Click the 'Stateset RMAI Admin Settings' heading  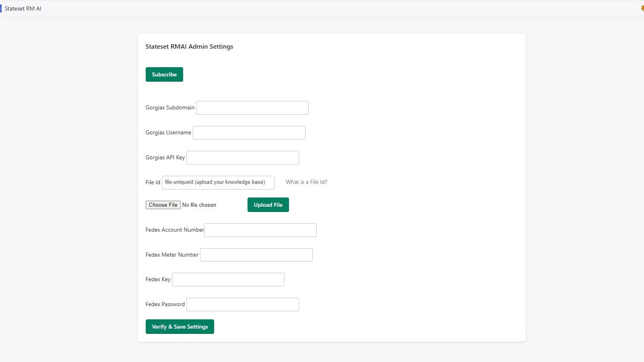click(x=189, y=47)
